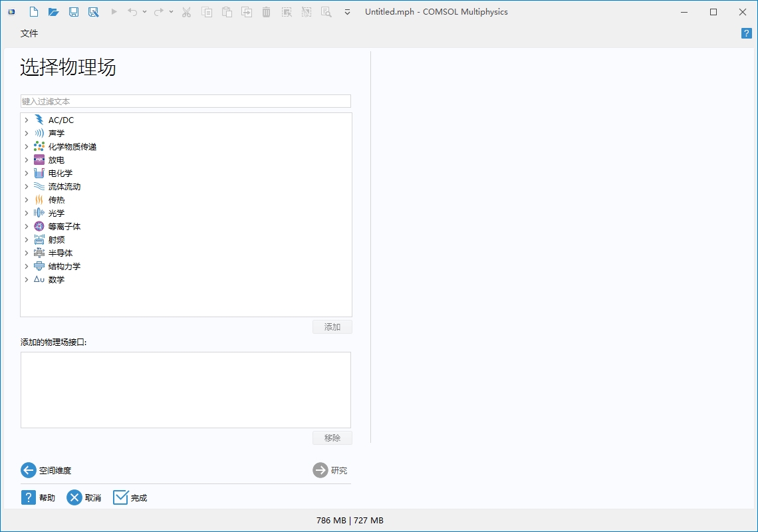Click the 完成 checkmark icon
The image size is (758, 532).
[x=120, y=497]
